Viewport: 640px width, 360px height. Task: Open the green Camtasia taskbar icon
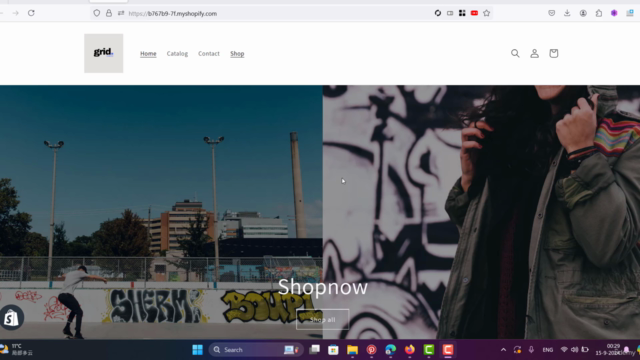429,350
